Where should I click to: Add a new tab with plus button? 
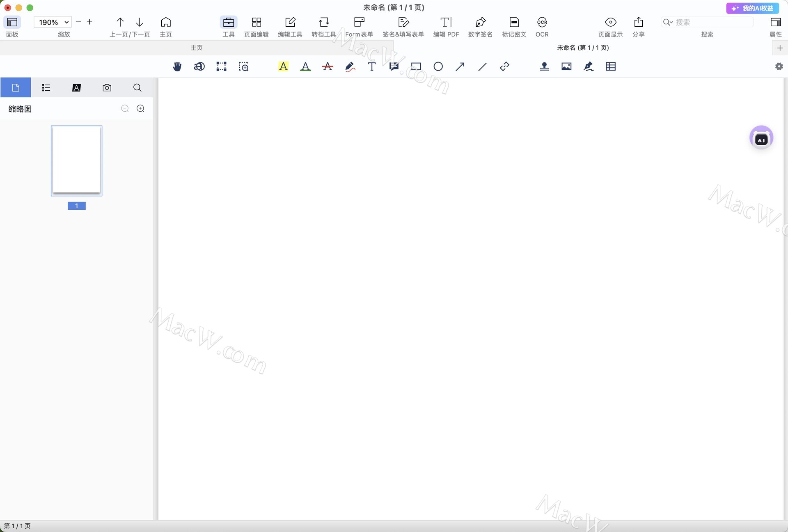click(x=780, y=48)
